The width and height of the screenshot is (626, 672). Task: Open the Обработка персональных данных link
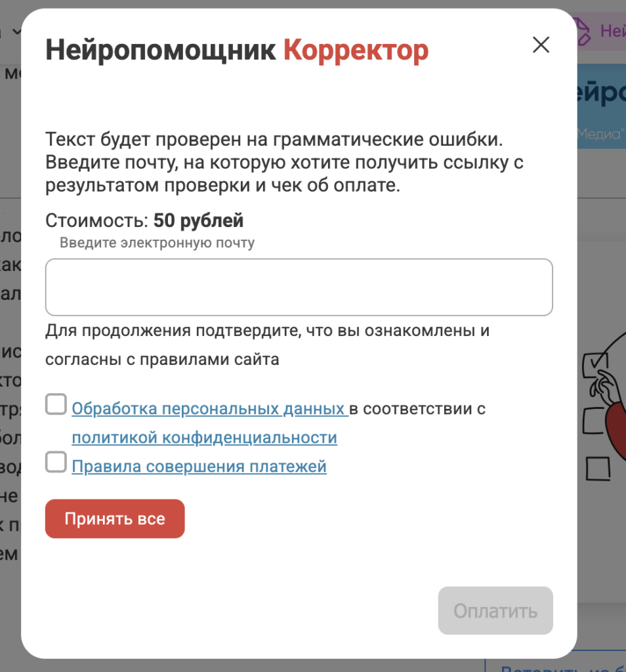(210, 409)
